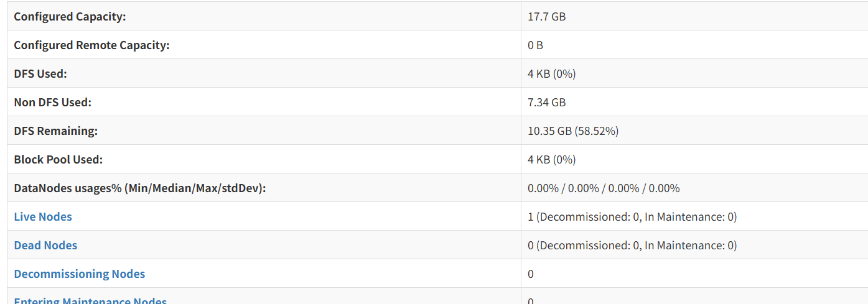
Task: Click the DFS Used row label
Action: pos(40,74)
